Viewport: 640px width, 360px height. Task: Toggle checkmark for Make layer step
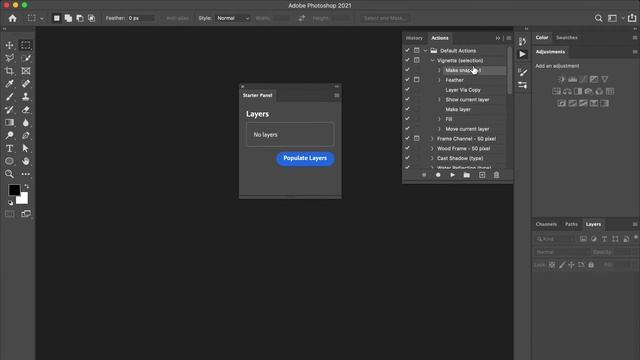coord(407,109)
